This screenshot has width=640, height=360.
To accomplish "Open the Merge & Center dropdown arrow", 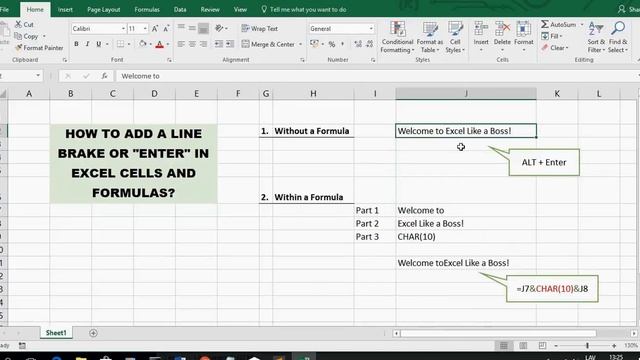I will pos(300,44).
